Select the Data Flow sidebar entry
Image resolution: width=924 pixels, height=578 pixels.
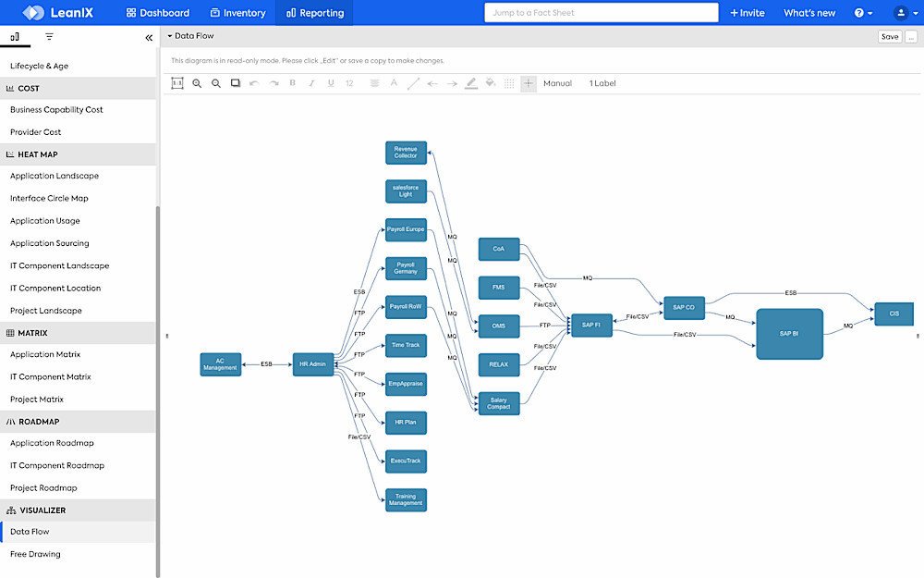[x=78, y=532]
